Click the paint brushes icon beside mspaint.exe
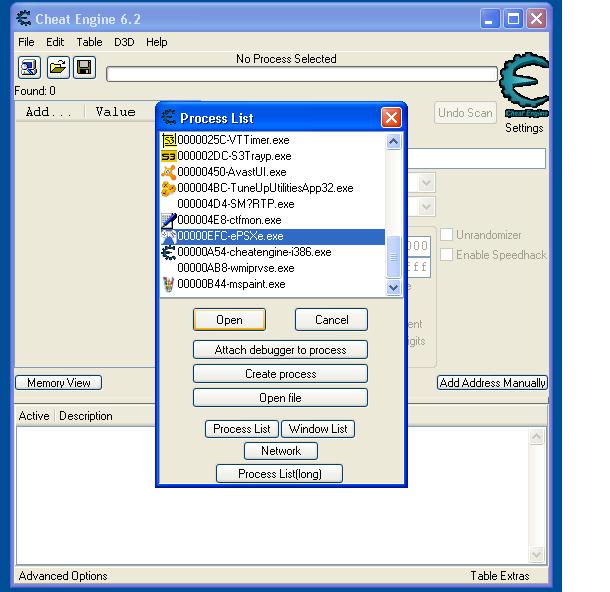This screenshot has width=610, height=592. [x=169, y=284]
